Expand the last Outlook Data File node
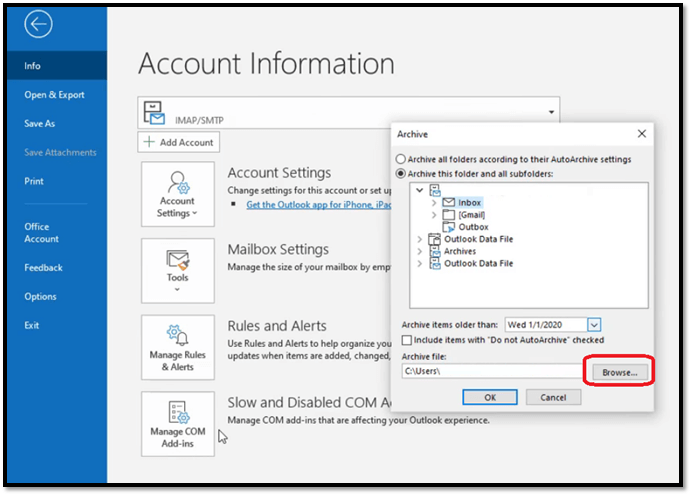692x496 pixels. (x=420, y=263)
